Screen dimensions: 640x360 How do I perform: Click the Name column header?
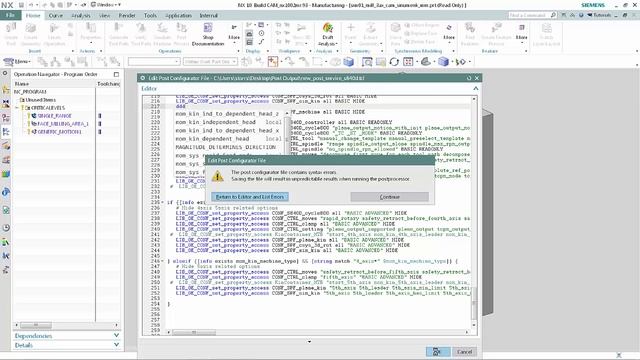(x=54, y=84)
